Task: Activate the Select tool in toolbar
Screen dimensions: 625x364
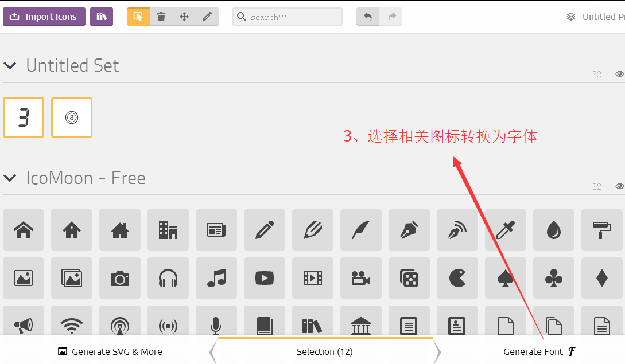Action: click(138, 17)
